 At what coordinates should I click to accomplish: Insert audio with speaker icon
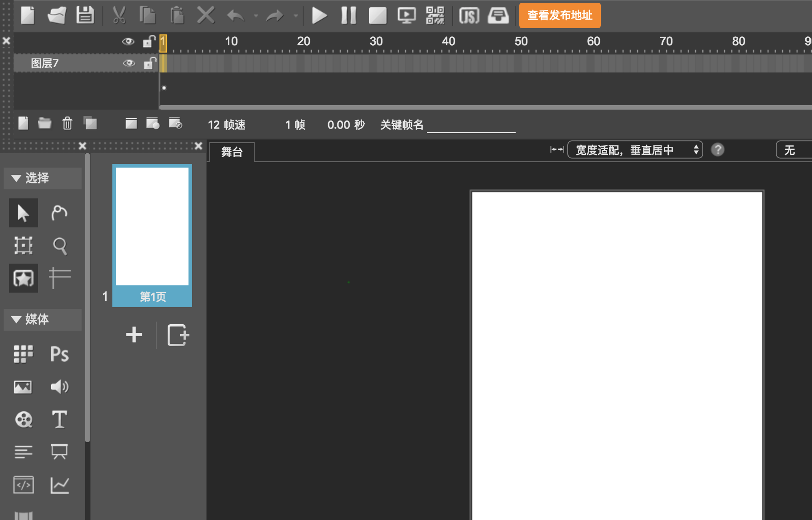59,386
